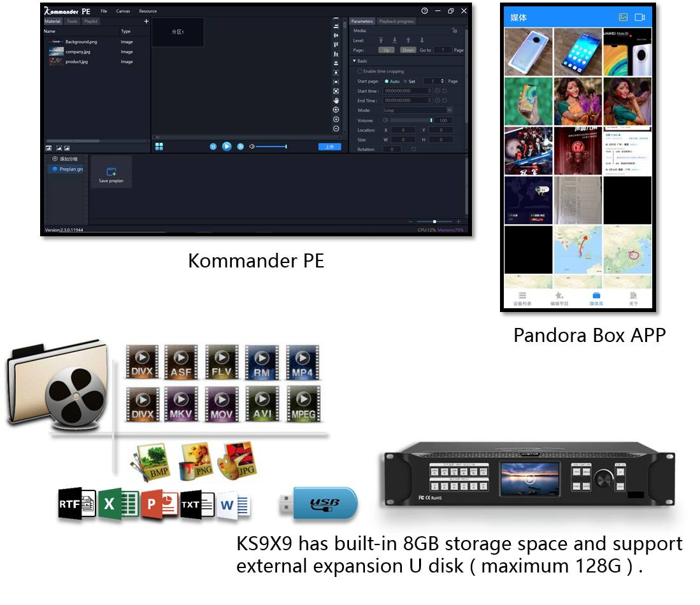Open 编辑节目 tab in Pandora Box

point(559,298)
